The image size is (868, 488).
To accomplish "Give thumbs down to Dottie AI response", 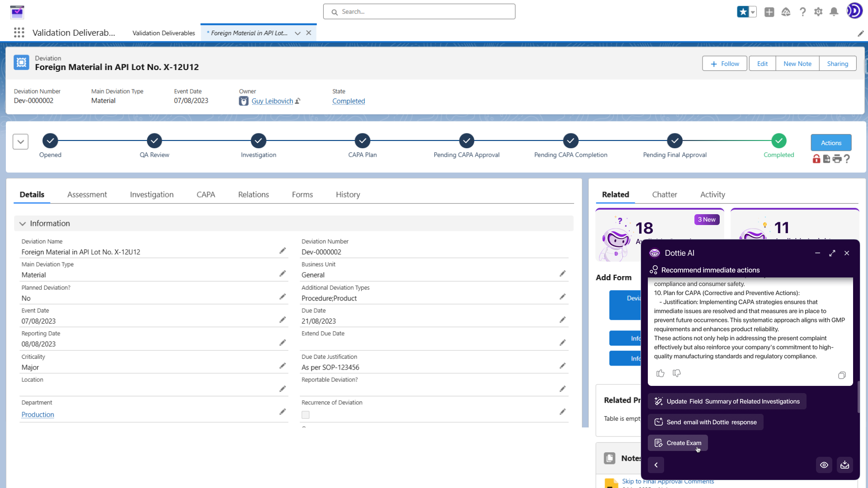I will (676, 373).
